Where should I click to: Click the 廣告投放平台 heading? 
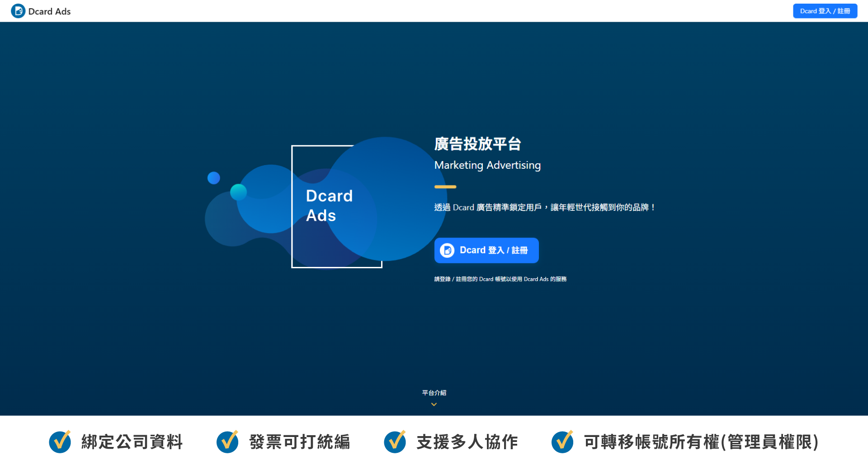pos(478,144)
